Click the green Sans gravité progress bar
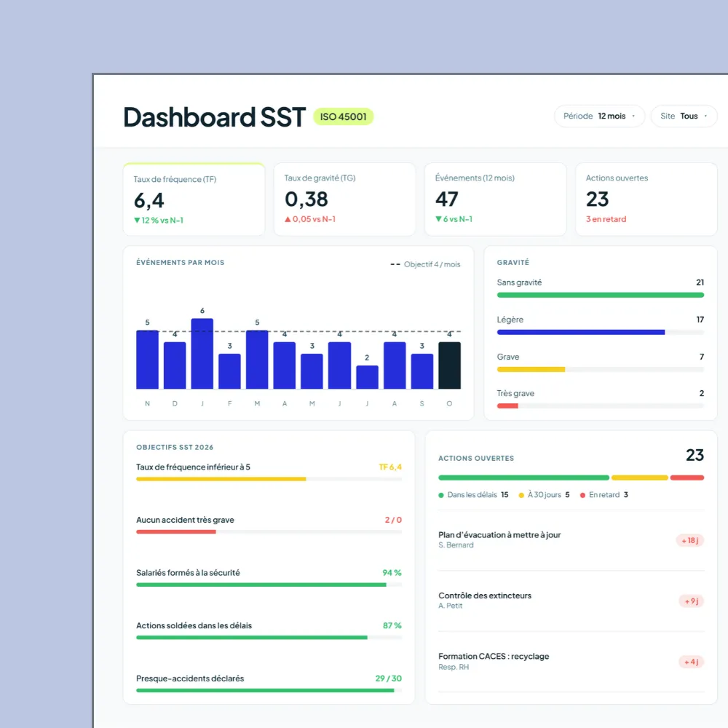The image size is (728, 728). pyautogui.click(x=601, y=295)
